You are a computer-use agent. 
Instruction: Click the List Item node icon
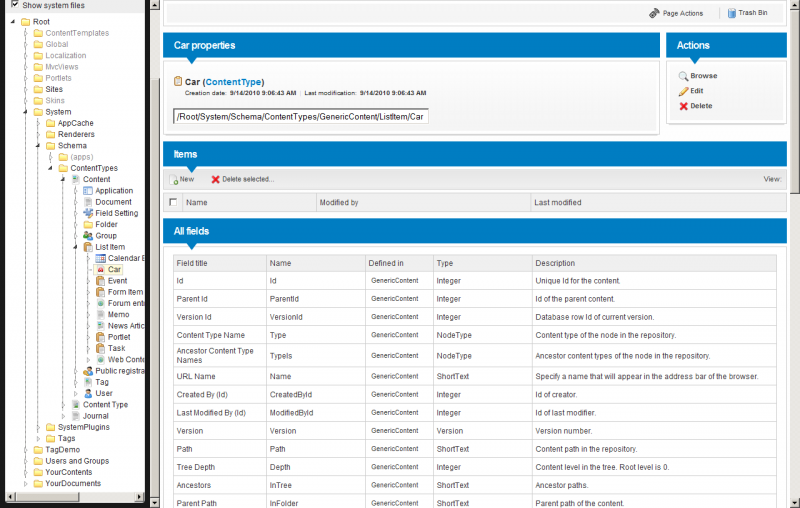(x=88, y=247)
